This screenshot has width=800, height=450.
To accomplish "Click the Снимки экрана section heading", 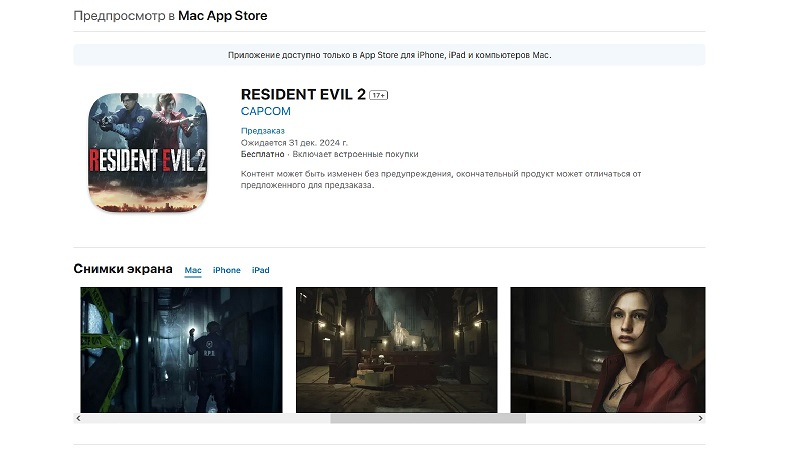I will [123, 269].
